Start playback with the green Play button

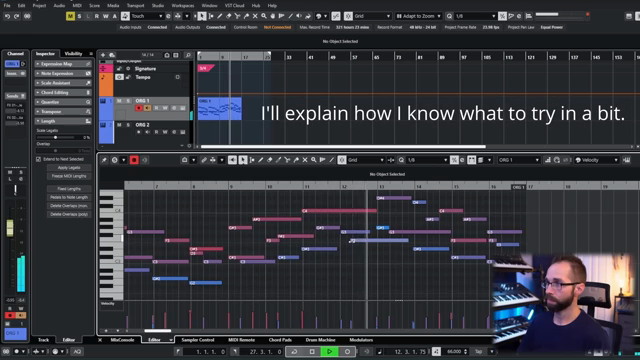(329, 351)
